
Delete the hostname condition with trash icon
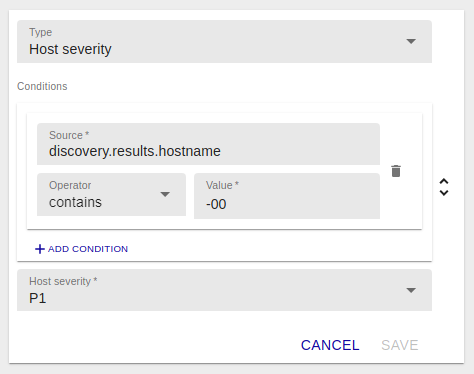pyautogui.click(x=396, y=171)
